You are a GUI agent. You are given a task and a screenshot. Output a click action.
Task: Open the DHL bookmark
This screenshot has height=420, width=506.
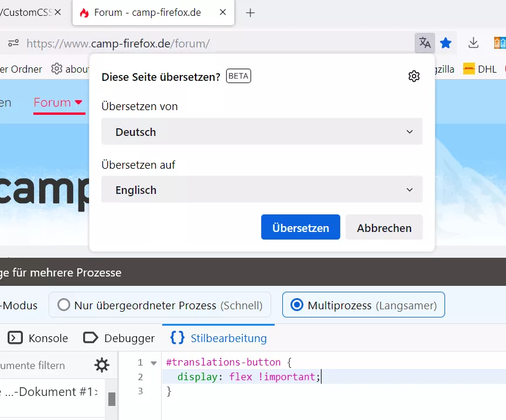(480, 69)
